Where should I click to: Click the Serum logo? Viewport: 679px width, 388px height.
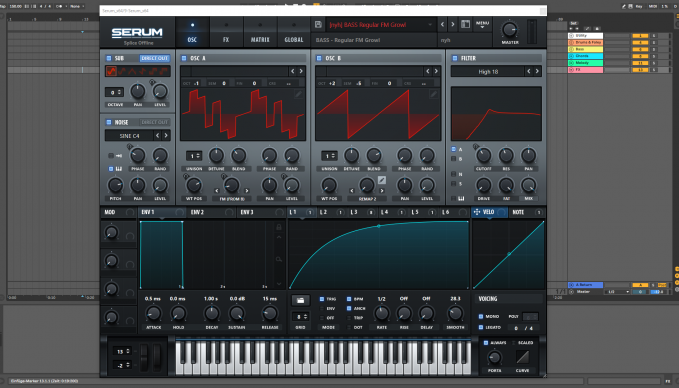(x=137, y=33)
